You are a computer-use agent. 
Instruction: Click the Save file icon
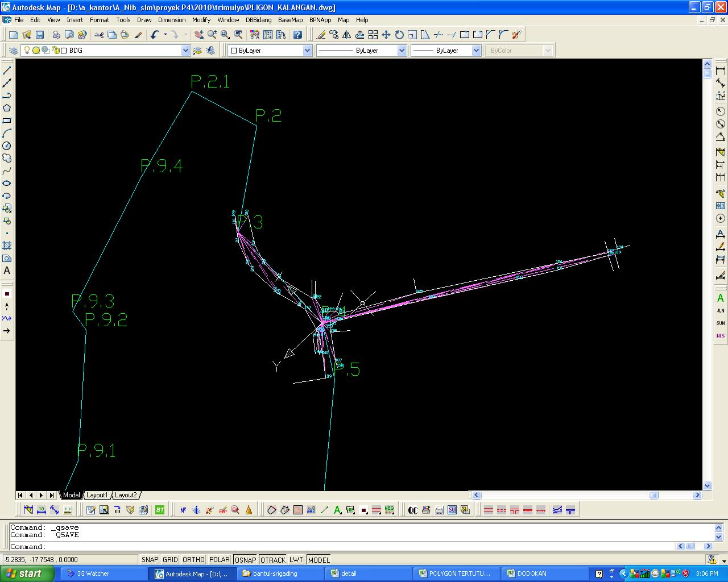(x=40, y=35)
